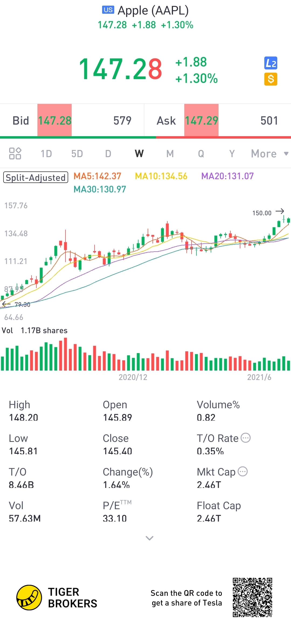Tap the Low value 145.81
Viewport: 291px width, 644px height.
[23, 451]
